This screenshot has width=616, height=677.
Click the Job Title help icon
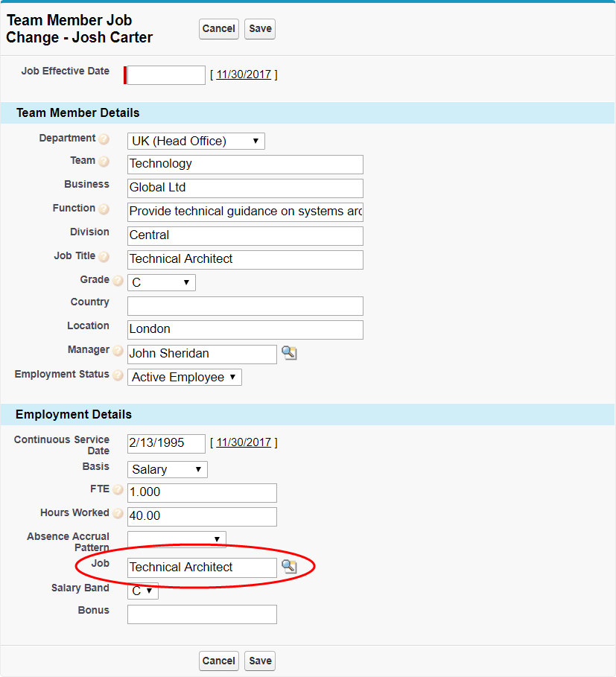(104, 257)
